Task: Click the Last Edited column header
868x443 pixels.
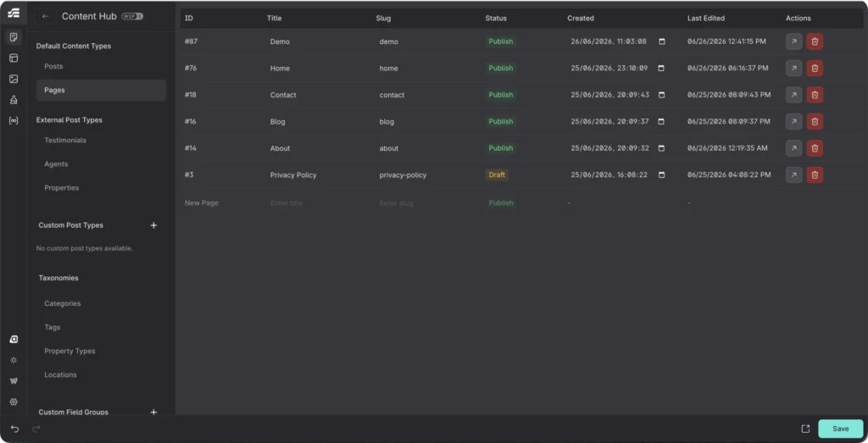Action: [x=706, y=19]
